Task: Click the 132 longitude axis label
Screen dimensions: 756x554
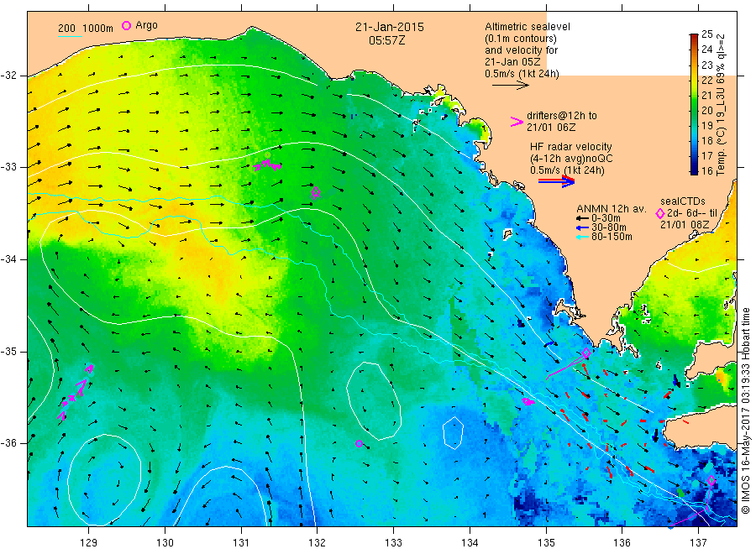Action: point(318,543)
